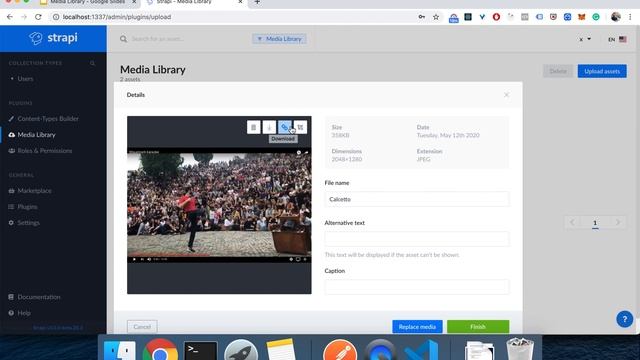Click the video preview thumbnail
The image size is (640, 360).
click(x=219, y=205)
